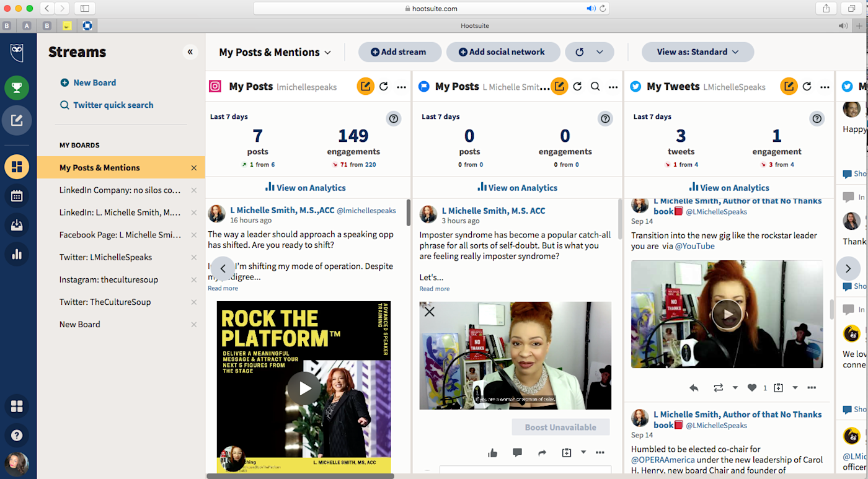Compose new tweet from My Tweets stream

[x=789, y=87]
